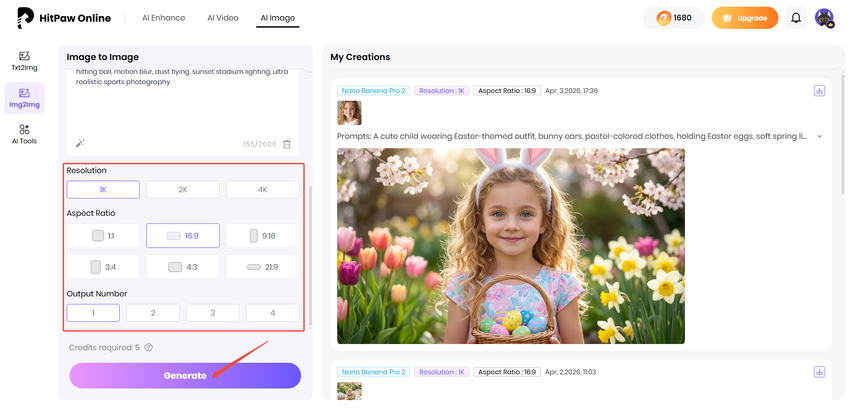Select the Img2Img sidebar tool
The width and height of the screenshot is (854, 409).
coord(24,98)
